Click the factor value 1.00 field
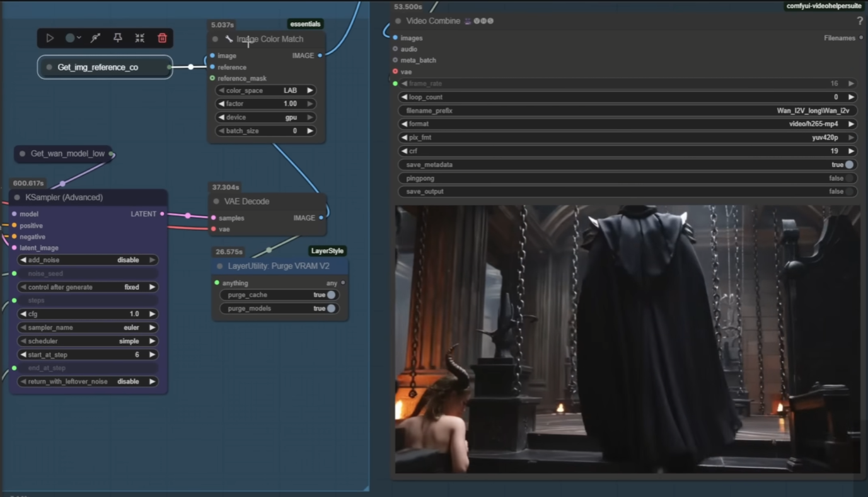868x497 pixels. pyautogui.click(x=265, y=104)
